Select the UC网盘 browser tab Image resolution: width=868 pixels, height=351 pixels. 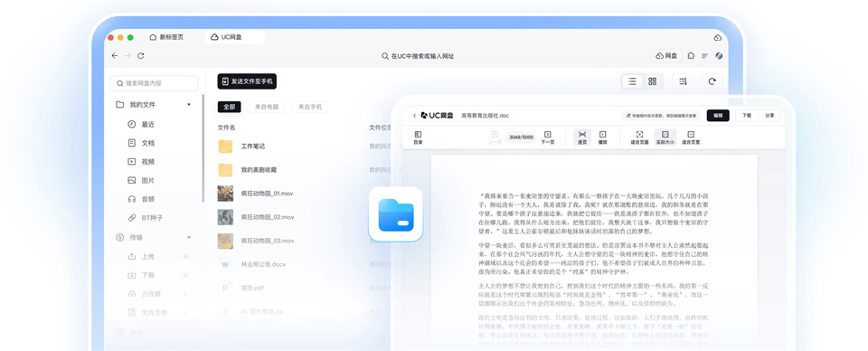(235, 37)
